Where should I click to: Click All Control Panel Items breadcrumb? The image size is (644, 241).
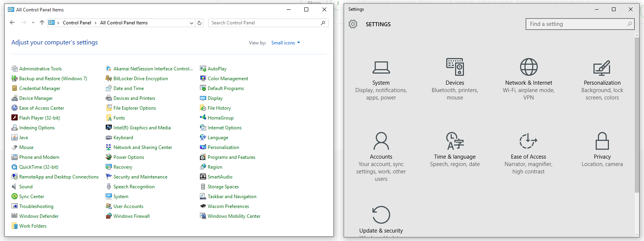pyautogui.click(x=124, y=23)
